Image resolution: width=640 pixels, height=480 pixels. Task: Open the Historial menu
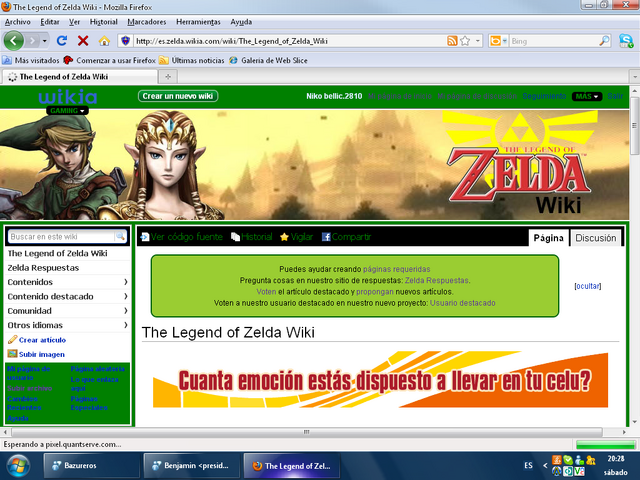tap(104, 22)
